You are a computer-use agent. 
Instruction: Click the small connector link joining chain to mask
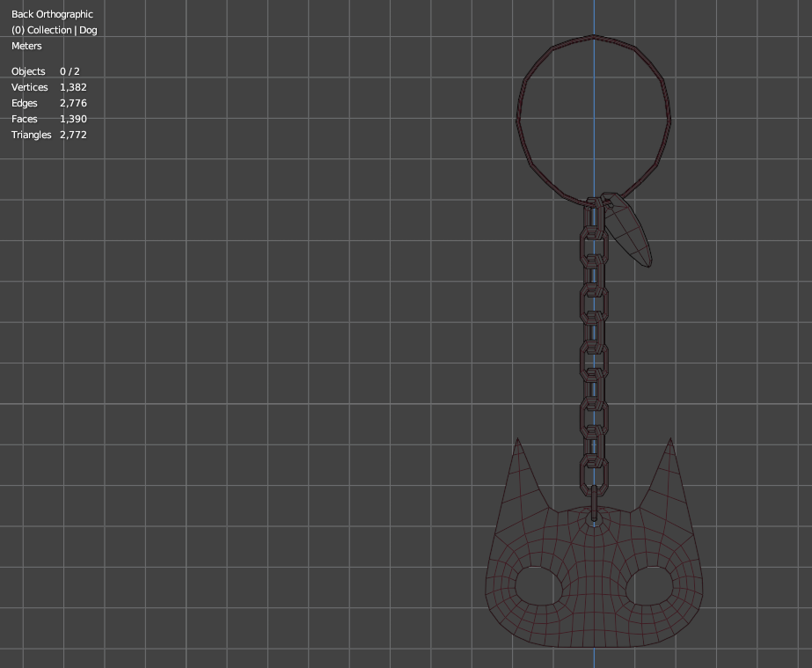click(594, 503)
